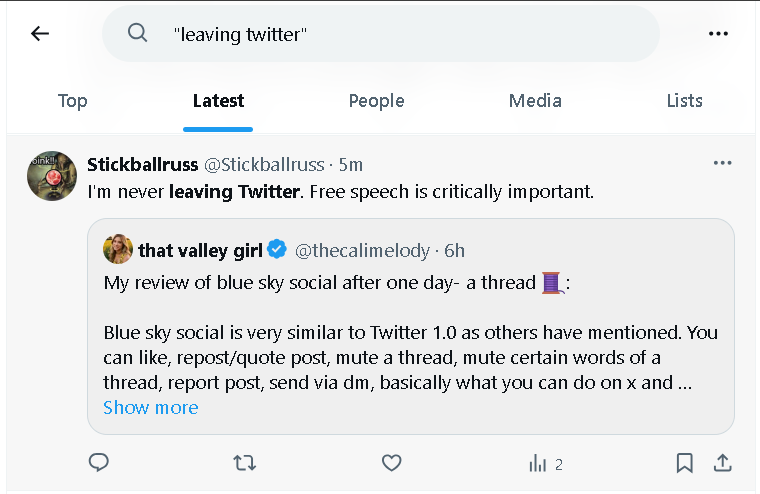Like the Stickballruss post
Viewport: 760px width, 494px height.
[391, 463]
